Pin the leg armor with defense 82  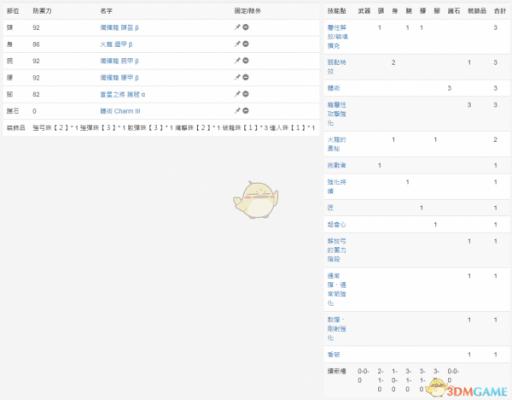coord(237,94)
